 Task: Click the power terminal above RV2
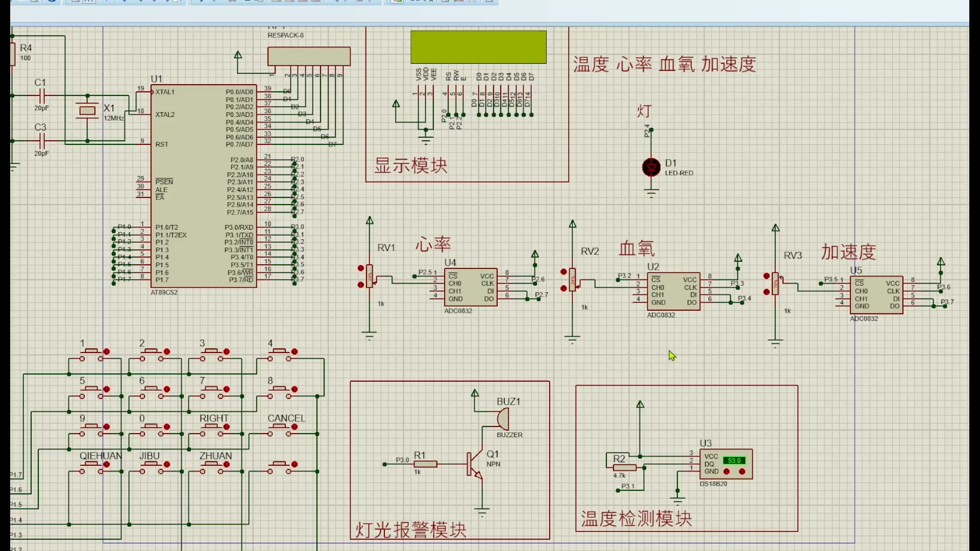tap(573, 224)
